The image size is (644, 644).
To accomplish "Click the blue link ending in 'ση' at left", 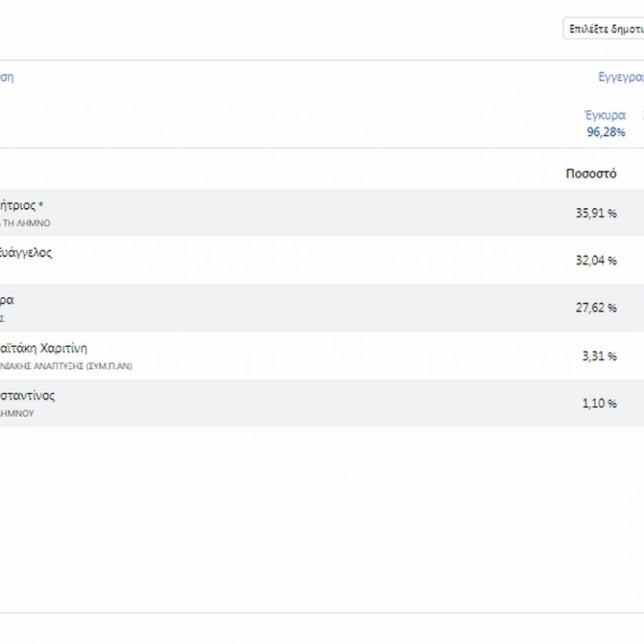I will click(x=6, y=77).
